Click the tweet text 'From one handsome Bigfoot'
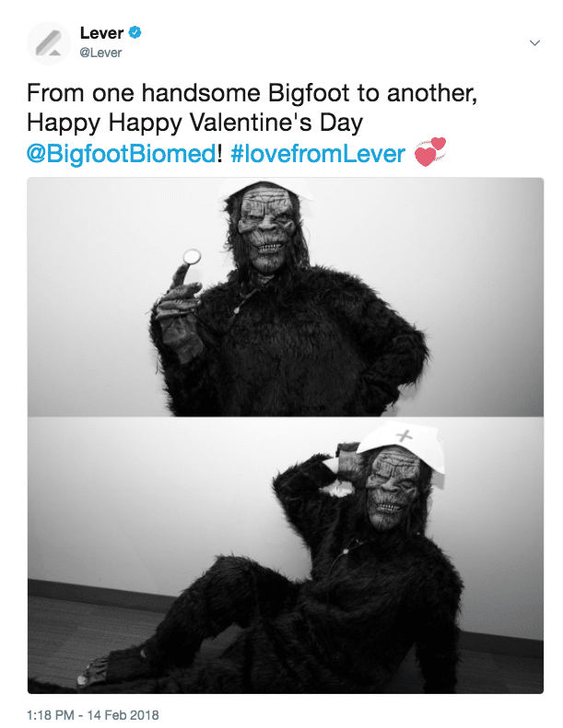This screenshot has height=728, width=563. click(x=189, y=93)
